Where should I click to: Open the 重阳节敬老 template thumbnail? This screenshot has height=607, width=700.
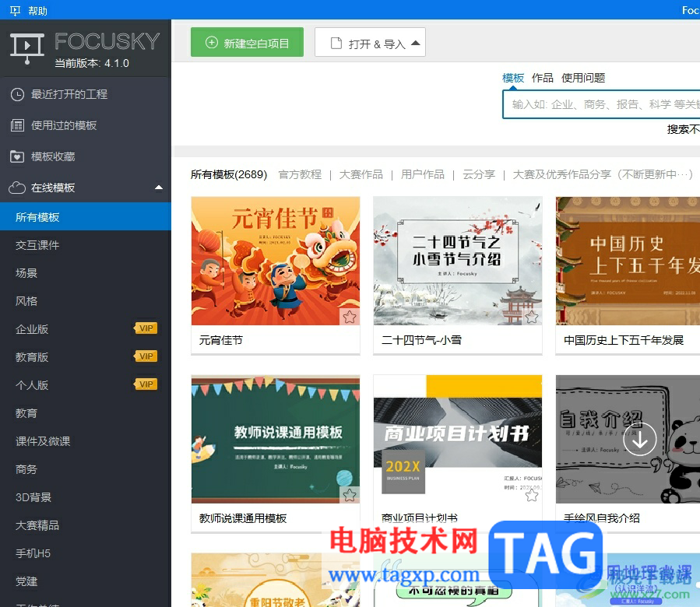click(276, 581)
